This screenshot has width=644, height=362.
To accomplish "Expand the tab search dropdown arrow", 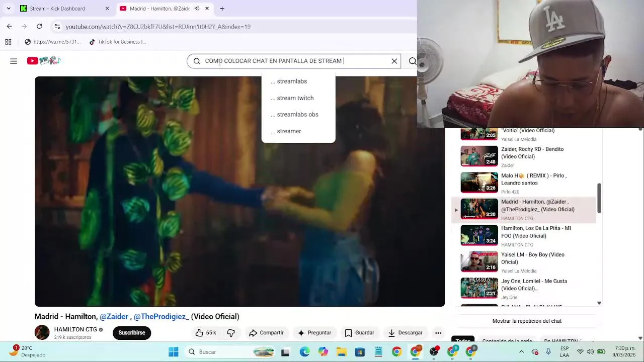I will [9, 9].
